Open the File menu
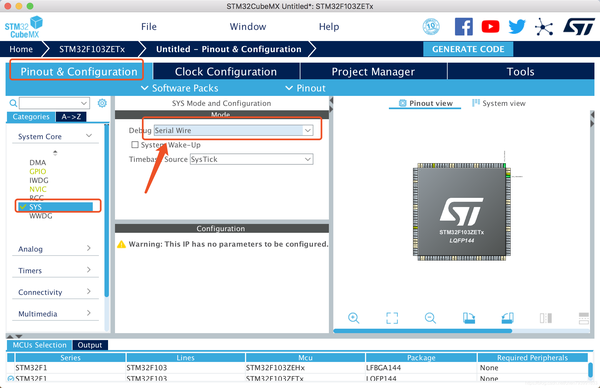The width and height of the screenshot is (600, 388). click(149, 27)
